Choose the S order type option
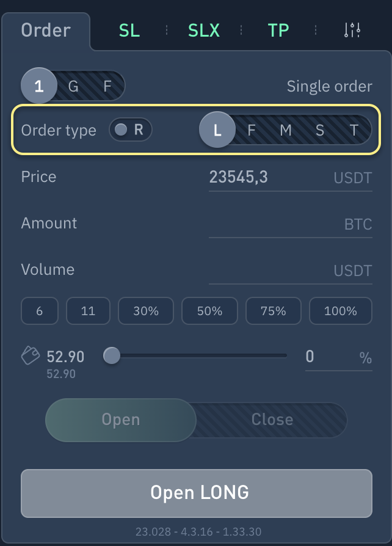392x546 pixels. (x=320, y=129)
